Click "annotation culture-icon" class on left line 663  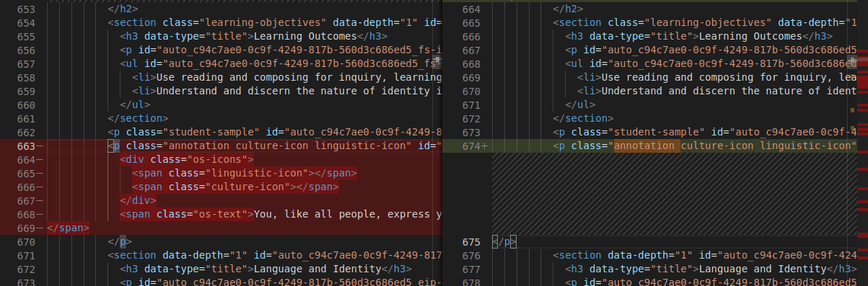pyautogui.click(x=238, y=146)
